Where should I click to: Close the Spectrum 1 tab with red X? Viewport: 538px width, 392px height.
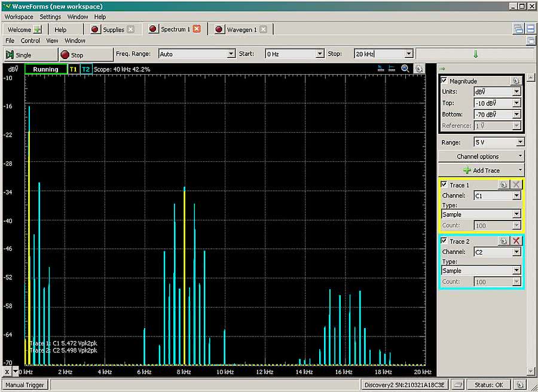tap(197, 29)
